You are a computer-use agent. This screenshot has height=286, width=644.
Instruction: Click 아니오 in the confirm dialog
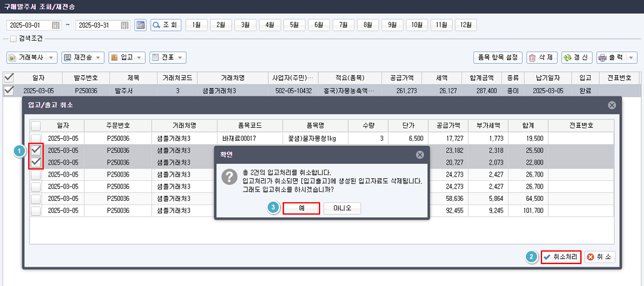[x=342, y=208]
